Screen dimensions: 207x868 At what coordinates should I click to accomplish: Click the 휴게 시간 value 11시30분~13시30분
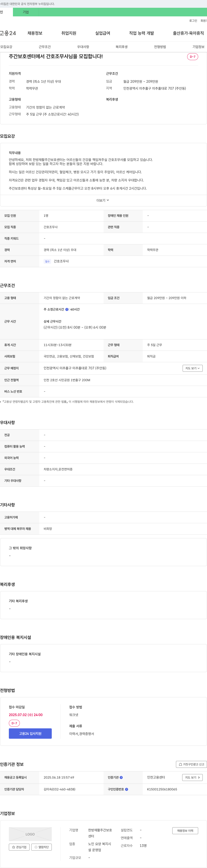click(x=57, y=345)
